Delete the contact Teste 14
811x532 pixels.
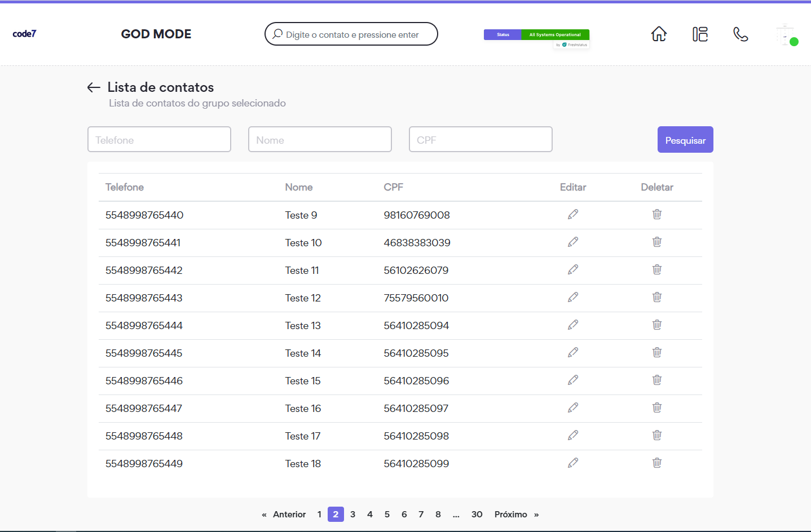(657, 352)
